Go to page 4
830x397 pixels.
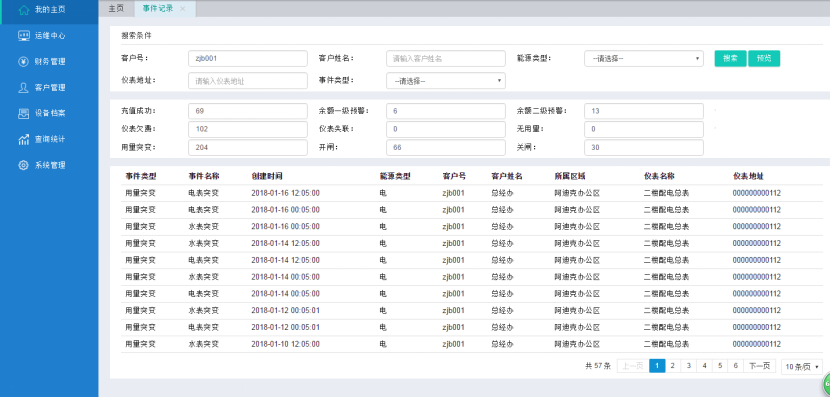[705, 366]
